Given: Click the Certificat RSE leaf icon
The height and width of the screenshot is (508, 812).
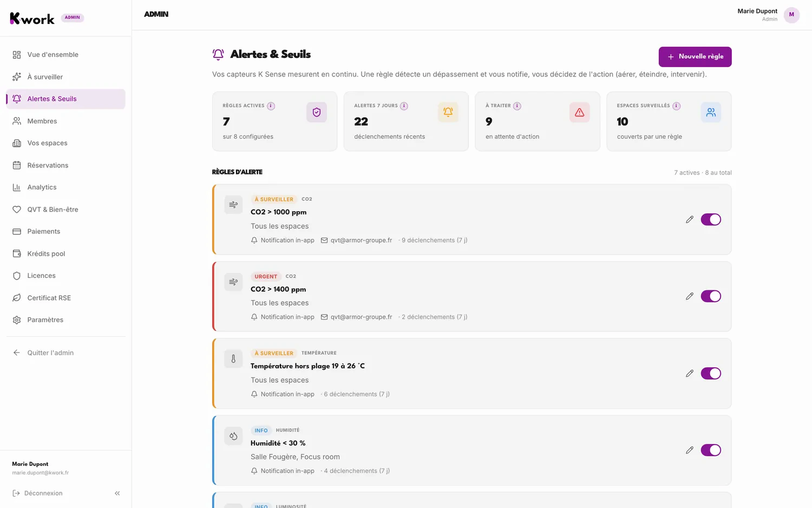Looking at the screenshot, I should tap(17, 298).
